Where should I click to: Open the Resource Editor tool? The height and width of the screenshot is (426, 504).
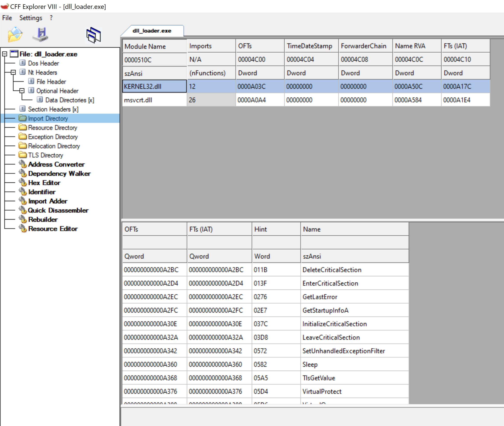coord(53,229)
